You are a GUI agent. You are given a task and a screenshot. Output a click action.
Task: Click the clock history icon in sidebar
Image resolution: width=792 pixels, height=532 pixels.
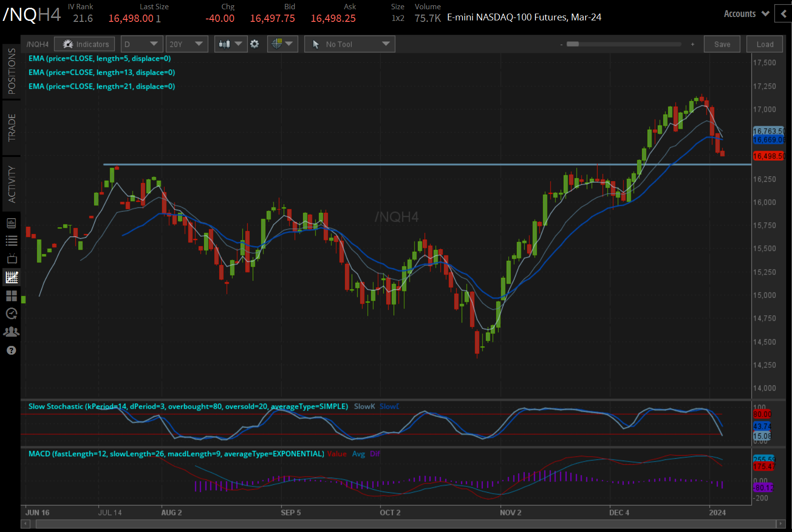[x=12, y=314]
